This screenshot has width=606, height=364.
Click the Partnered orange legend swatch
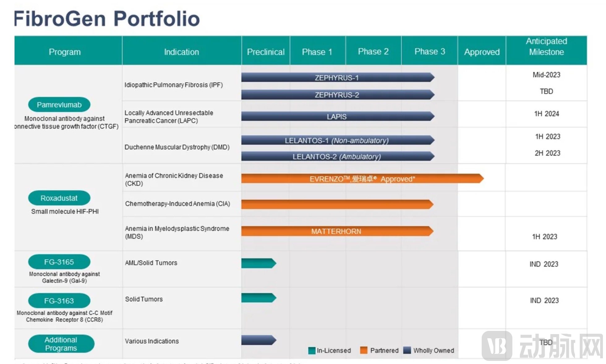pos(364,350)
